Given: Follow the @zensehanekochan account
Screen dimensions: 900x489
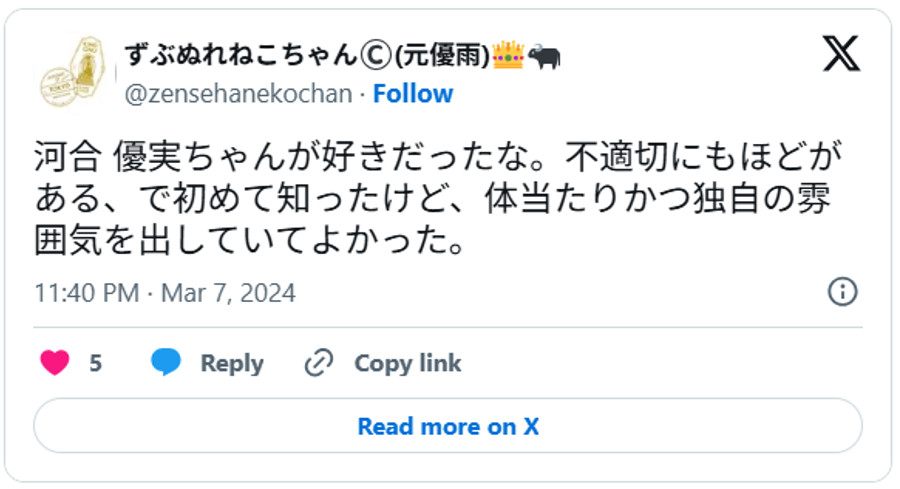Looking at the screenshot, I should click(412, 94).
